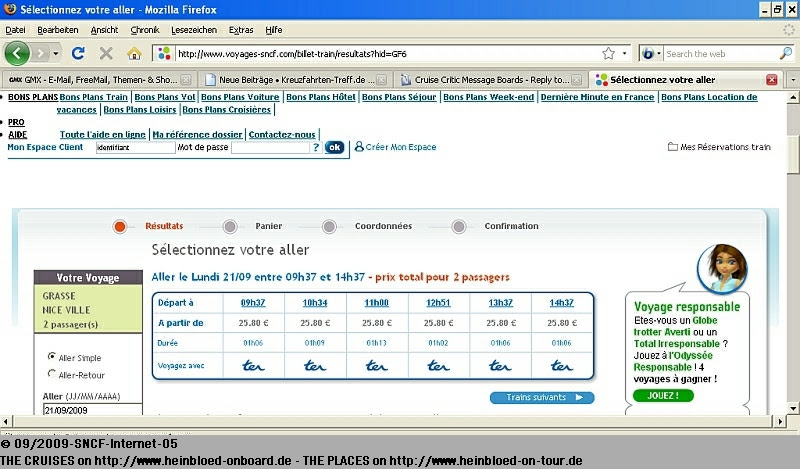Click the TER logo under 09h37
This screenshot has width=800, height=469.
tap(253, 365)
